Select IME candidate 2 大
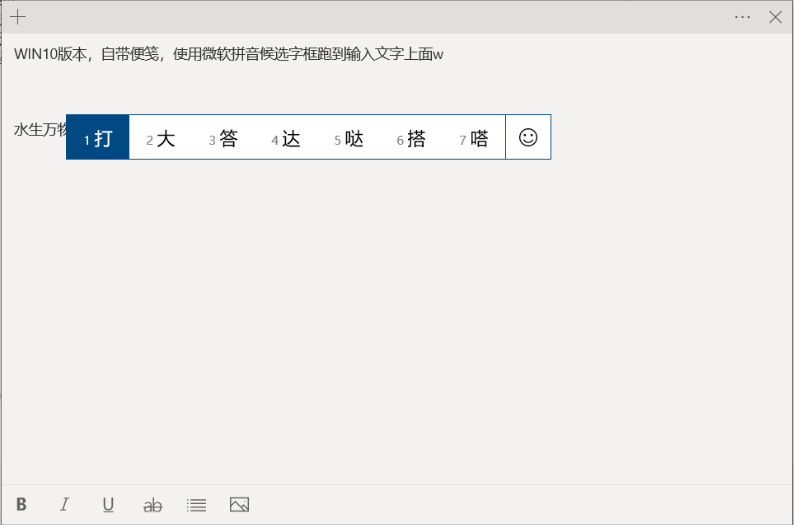Screen dimensions: 794x525 (161, 138)
